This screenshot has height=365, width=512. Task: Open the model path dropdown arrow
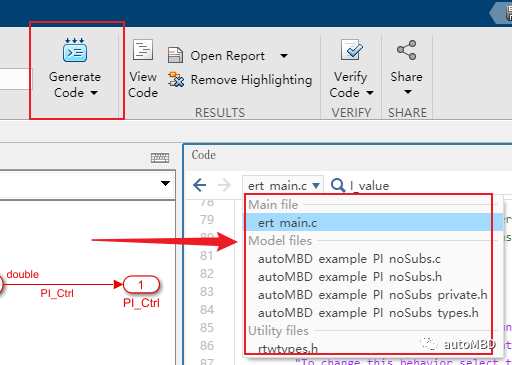point(165,183)
